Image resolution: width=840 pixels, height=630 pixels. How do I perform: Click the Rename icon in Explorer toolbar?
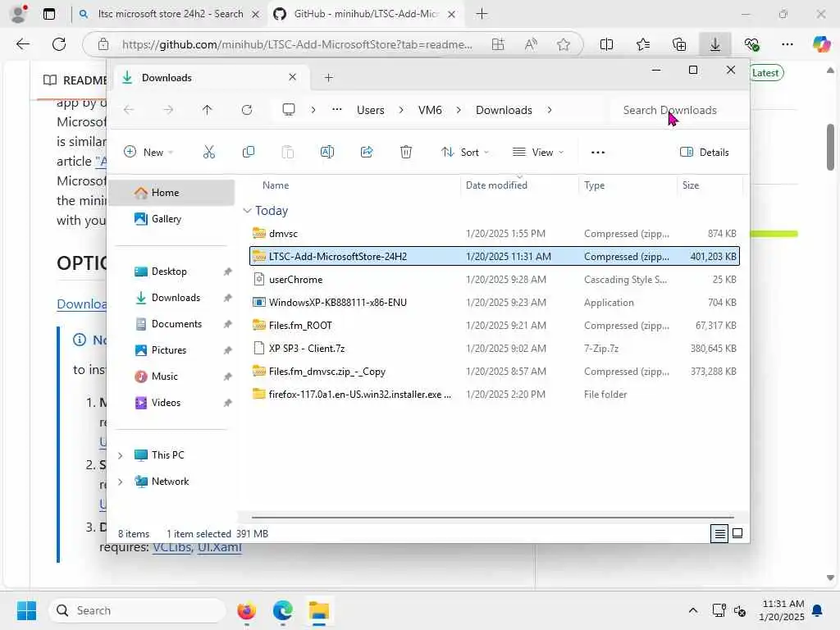pos(326,152)
